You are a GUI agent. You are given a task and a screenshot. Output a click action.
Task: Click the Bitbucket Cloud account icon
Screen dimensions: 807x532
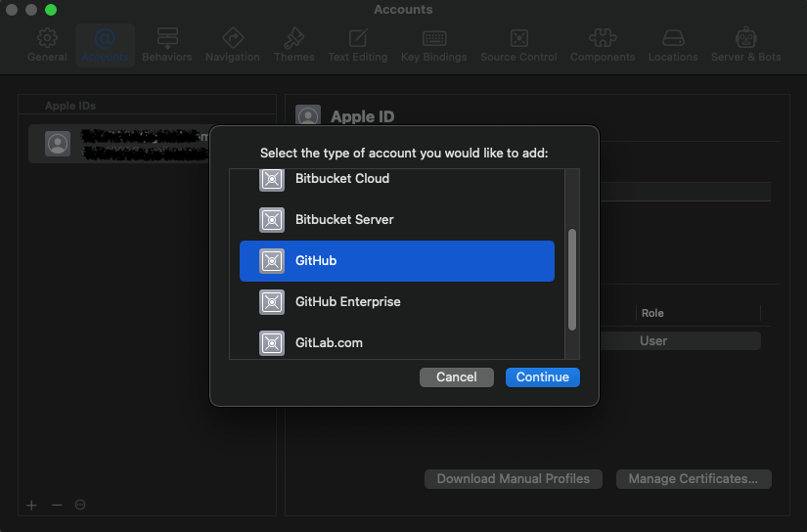272,179
